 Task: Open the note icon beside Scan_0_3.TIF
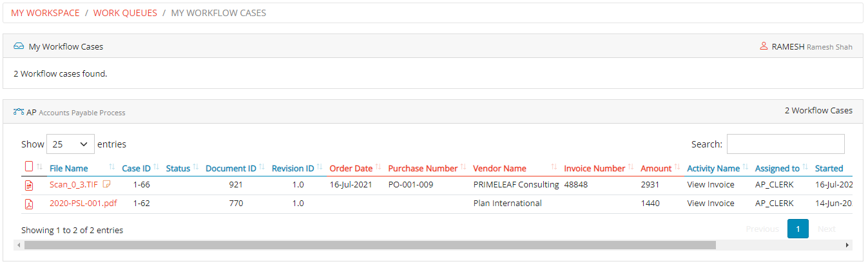pyautogui.click(x=107, y=185)
